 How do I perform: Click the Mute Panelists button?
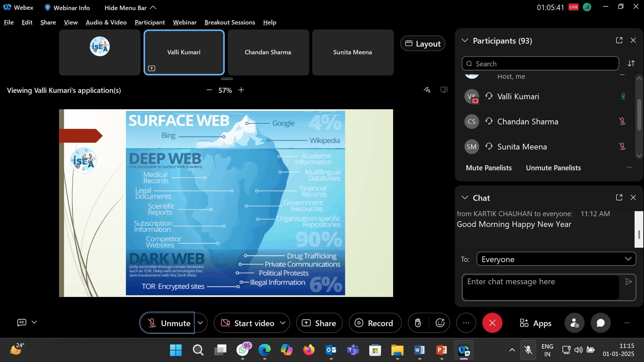(489, 168)
